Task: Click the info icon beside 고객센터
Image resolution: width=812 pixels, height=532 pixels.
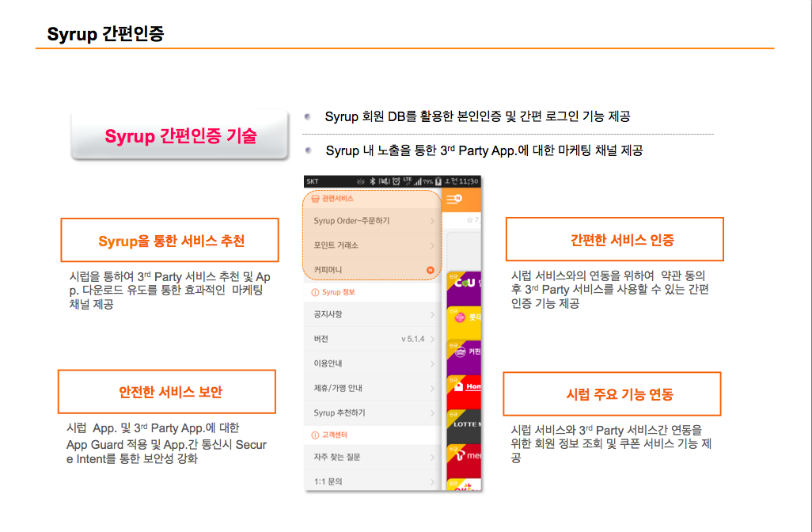Action: click(315, 435)
